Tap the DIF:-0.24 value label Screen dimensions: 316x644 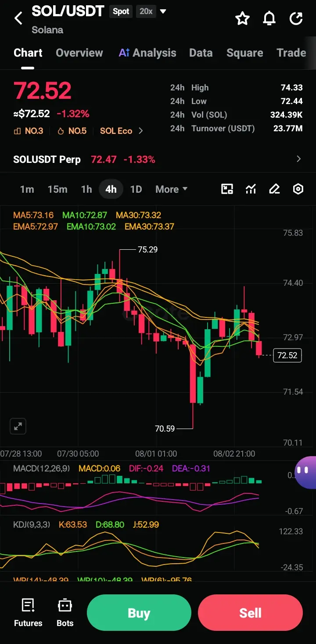146,468
